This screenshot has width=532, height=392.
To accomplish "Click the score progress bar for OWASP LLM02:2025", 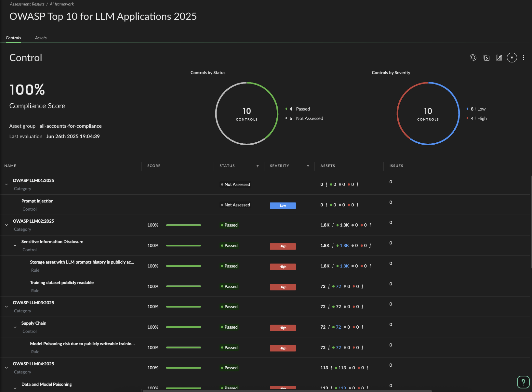I will pos(183,225).
